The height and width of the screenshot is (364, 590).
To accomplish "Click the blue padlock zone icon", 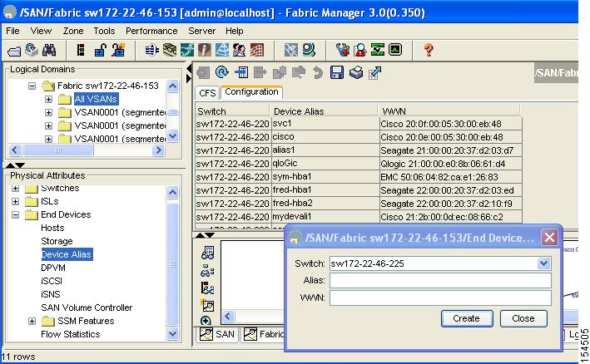I will (100, 50).
